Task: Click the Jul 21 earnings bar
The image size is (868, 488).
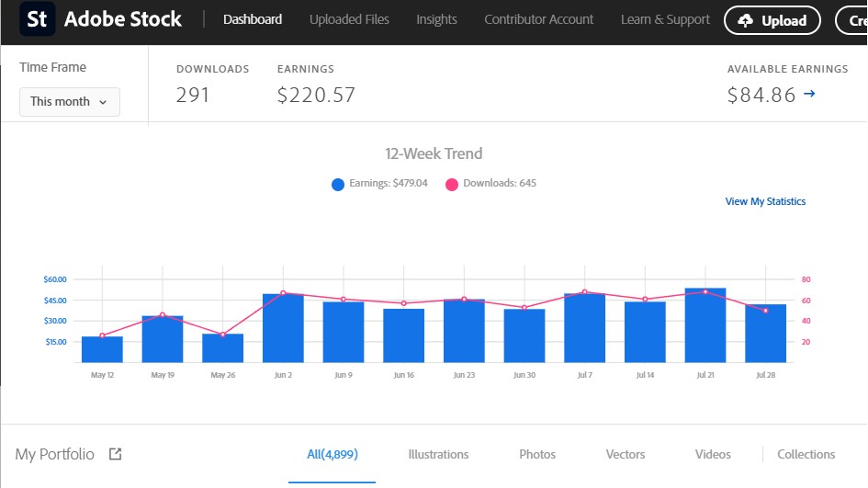Action: (705, 326)
